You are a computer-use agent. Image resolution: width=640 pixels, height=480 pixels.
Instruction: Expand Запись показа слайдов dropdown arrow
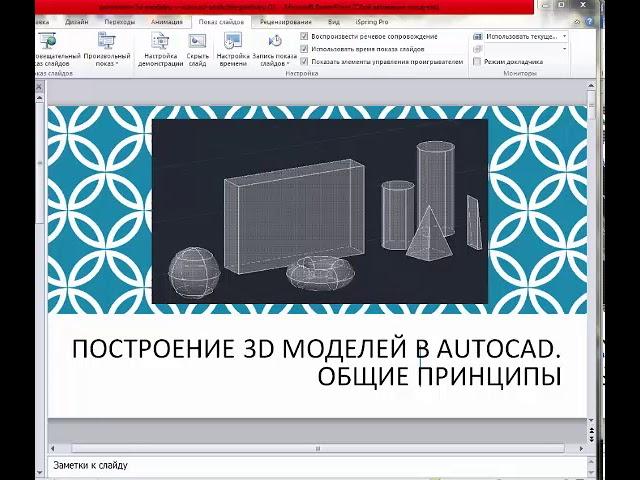pos(288,64)
